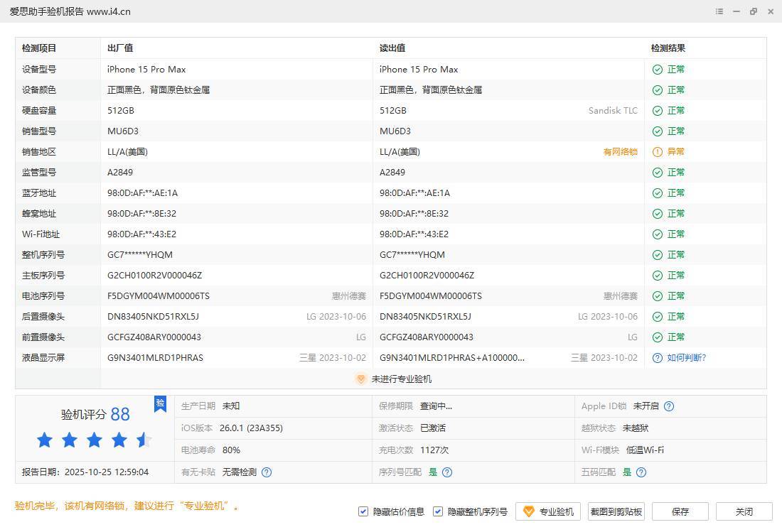782x532 pixels.
Task: Click the help icon beside 序列号匹配
Action: click(x=447, y=472)
